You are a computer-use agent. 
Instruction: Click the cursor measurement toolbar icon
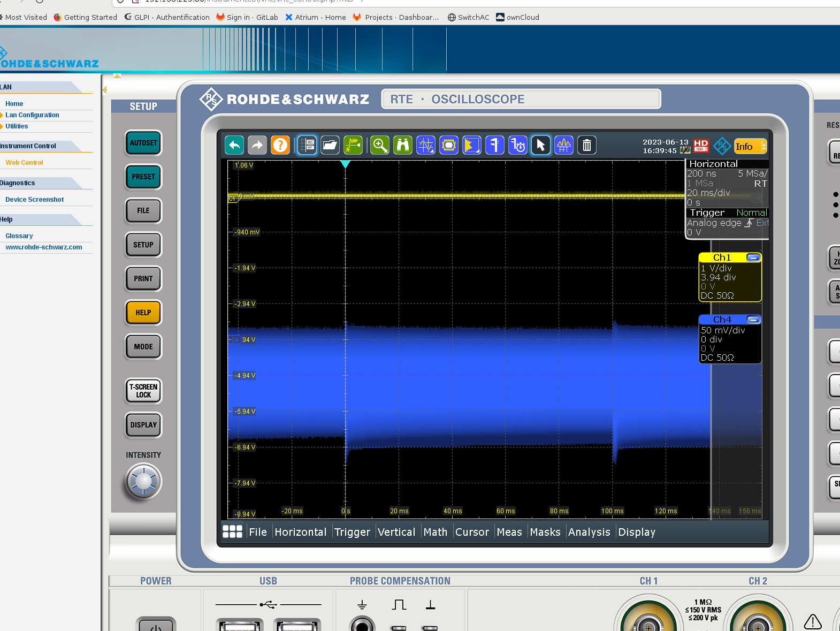426,145
